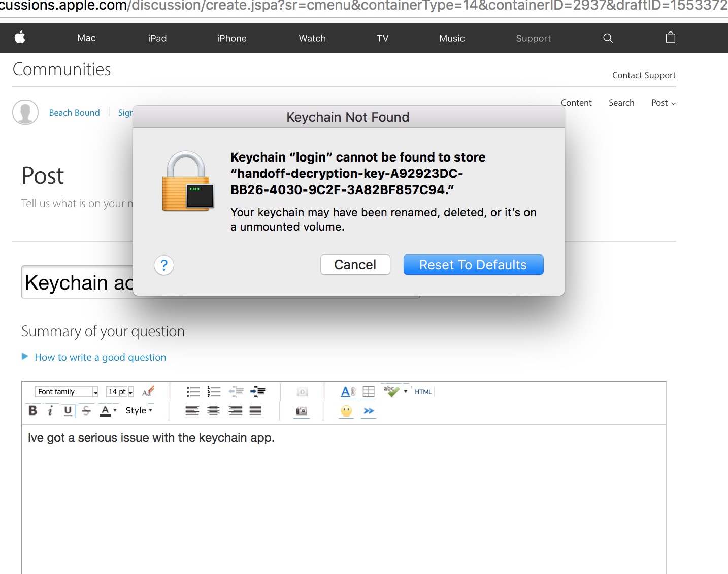Click the text color A icon

tap(105, 410)
